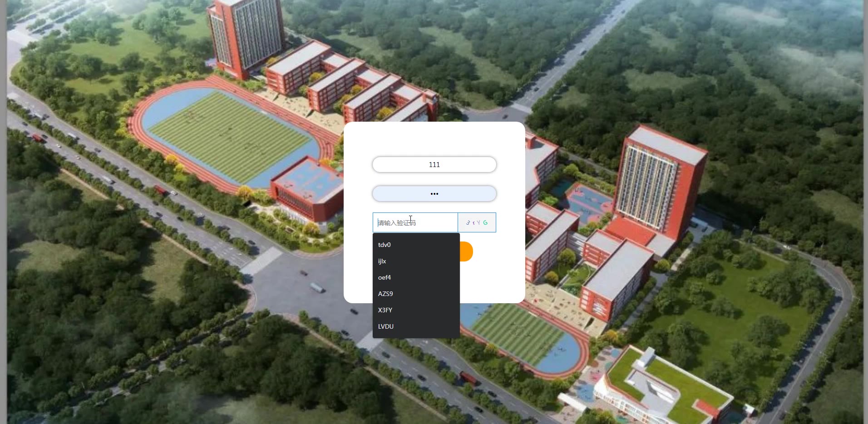Click the username field containing 111

(434, 164)
